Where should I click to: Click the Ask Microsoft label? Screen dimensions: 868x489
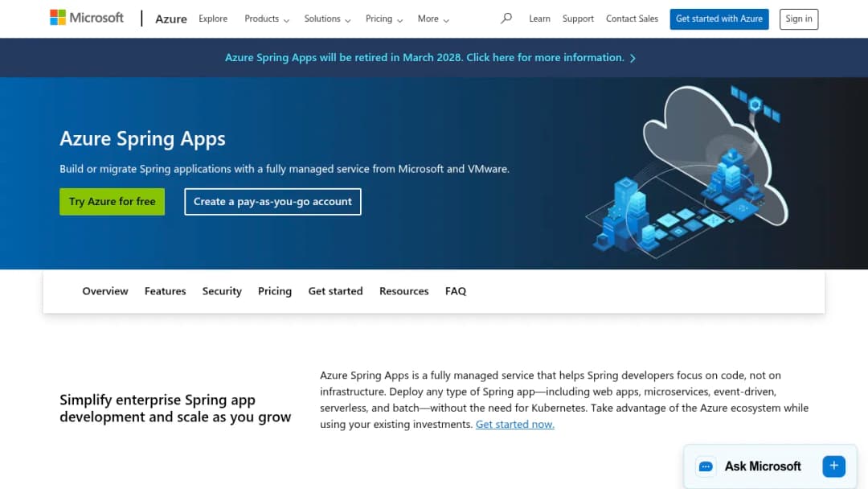pyautogui.click(x=763, y=466)
